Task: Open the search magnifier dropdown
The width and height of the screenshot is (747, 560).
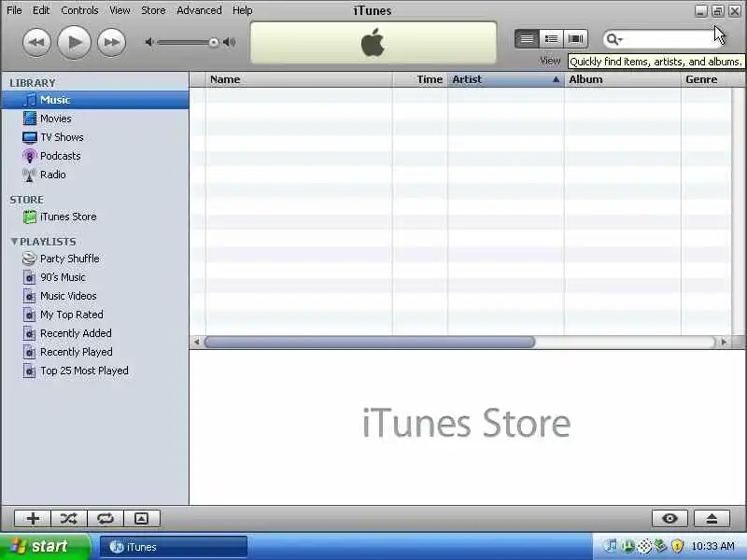Action: [x=614, y=39]
